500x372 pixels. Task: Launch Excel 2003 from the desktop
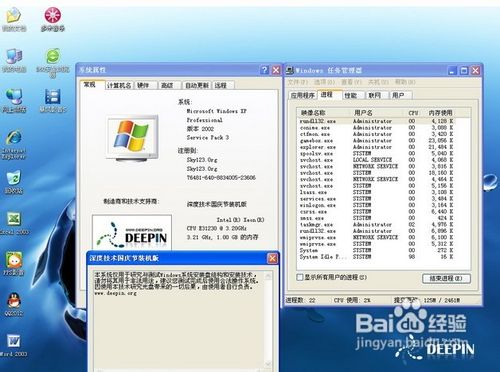pos(14,223)
